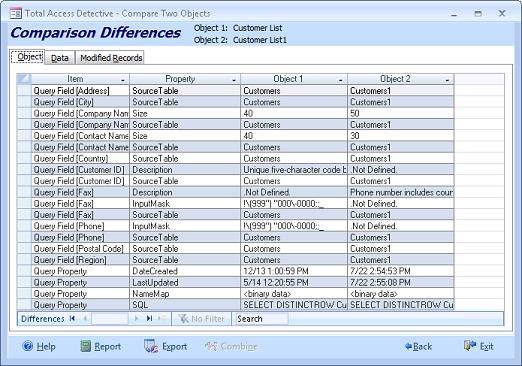Screen dimensions: 522x366
Task: Open the Help button
Action: pyautogui.click(x=39, y=346)
